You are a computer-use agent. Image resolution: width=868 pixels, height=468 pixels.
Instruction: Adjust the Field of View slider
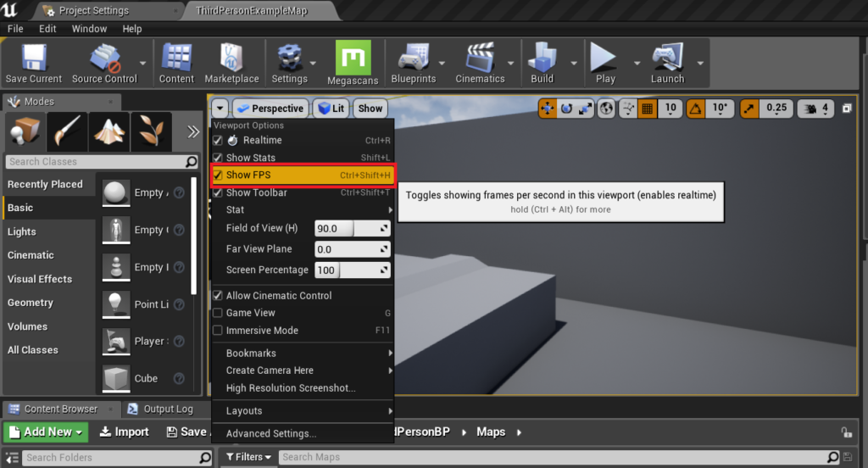tap(352, 228)
